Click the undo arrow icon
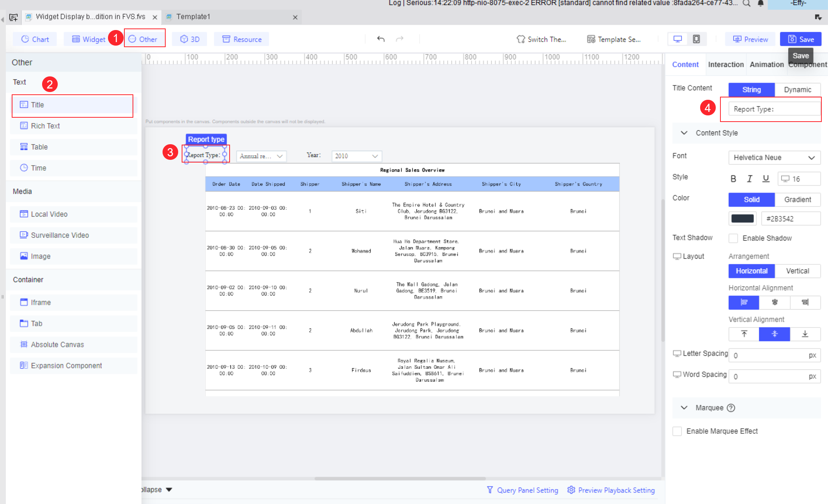828x504 pixels. tap(381, 39)
